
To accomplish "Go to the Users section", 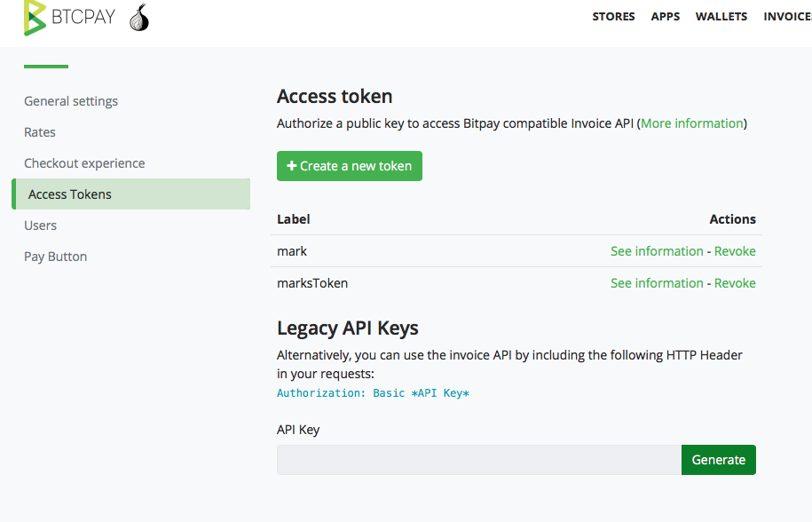I will 41,225.
